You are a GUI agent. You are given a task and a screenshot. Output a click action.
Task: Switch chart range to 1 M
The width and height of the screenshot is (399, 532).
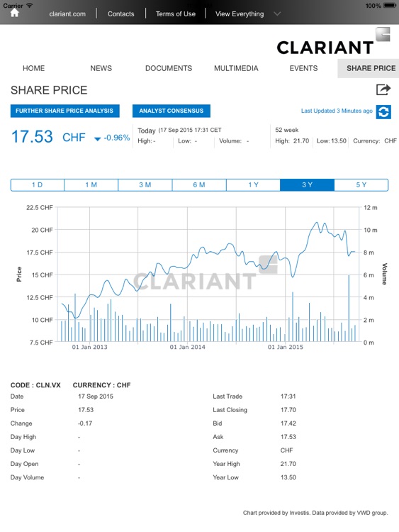pyautogui.click(x=91, y=185)
